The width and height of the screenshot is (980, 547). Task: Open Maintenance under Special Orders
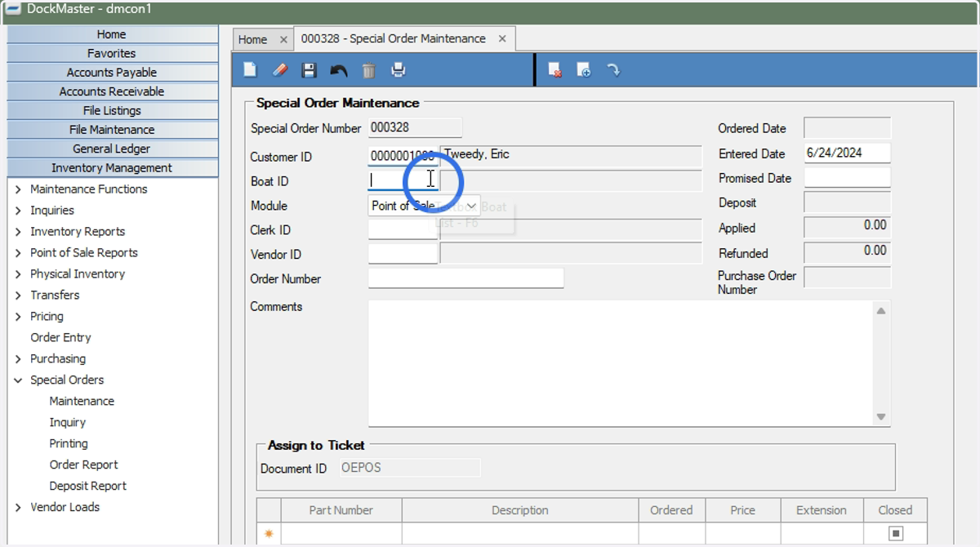[82, 402]
